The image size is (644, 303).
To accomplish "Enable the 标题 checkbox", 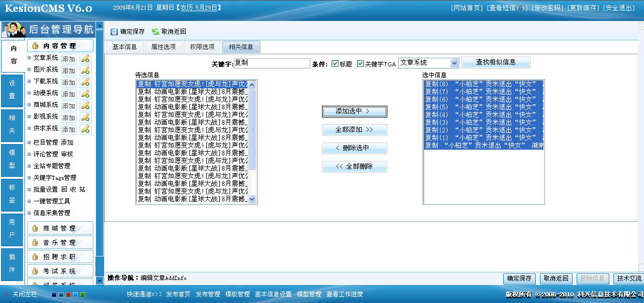I will click(x=334, y=62).
